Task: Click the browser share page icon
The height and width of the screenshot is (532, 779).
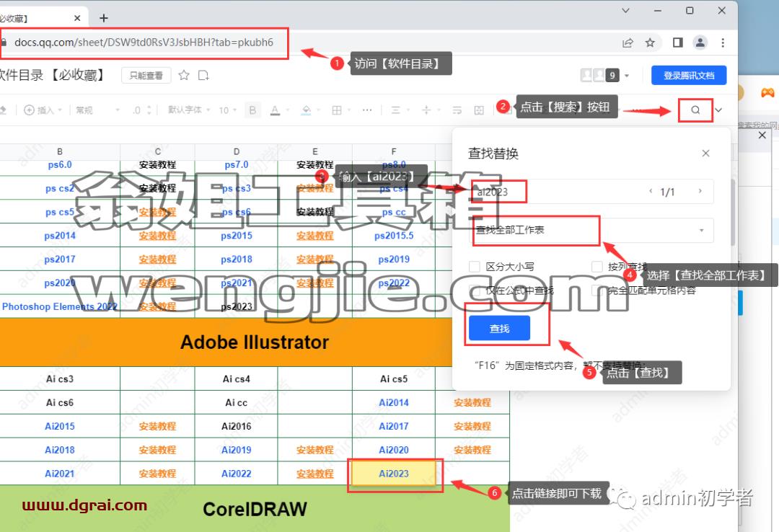Action: pyautogui.click(x=628, y=43)
